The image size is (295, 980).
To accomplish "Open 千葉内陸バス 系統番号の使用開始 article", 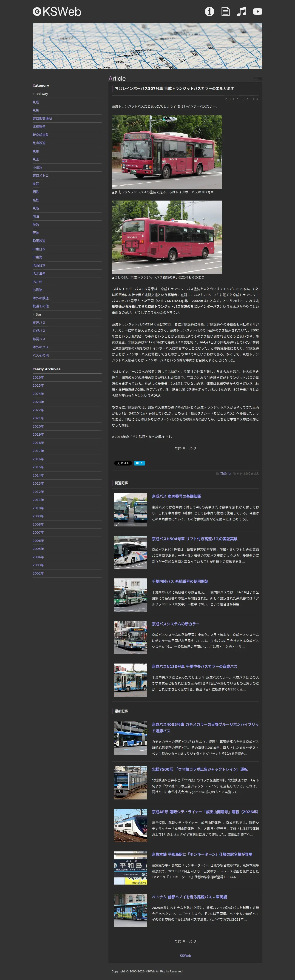I will tap(180, 581).
